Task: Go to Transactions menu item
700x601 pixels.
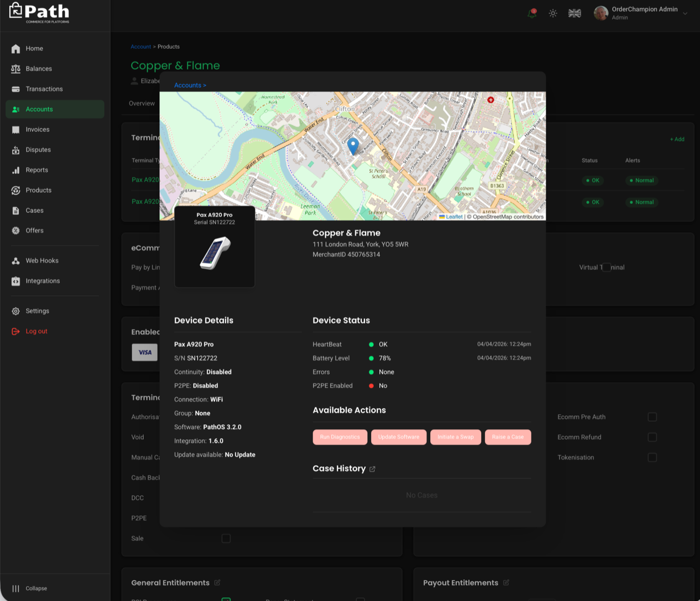Action: tap(44, 89)
